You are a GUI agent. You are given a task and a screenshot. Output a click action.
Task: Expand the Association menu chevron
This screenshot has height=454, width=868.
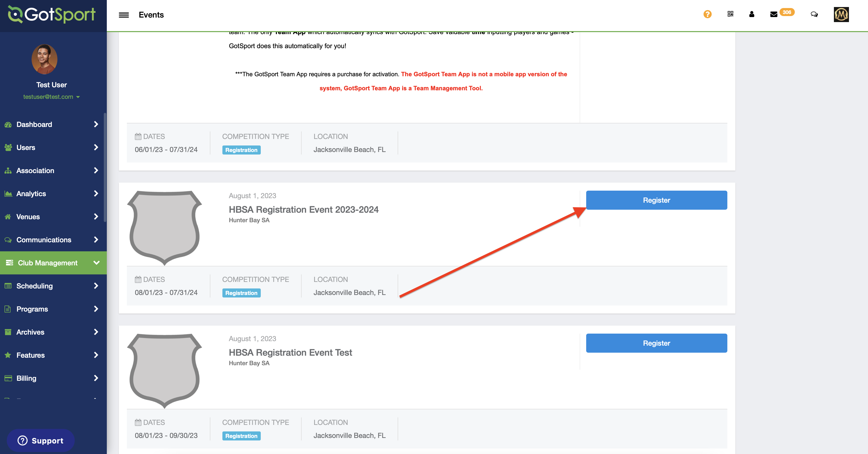tap(96, 171)
